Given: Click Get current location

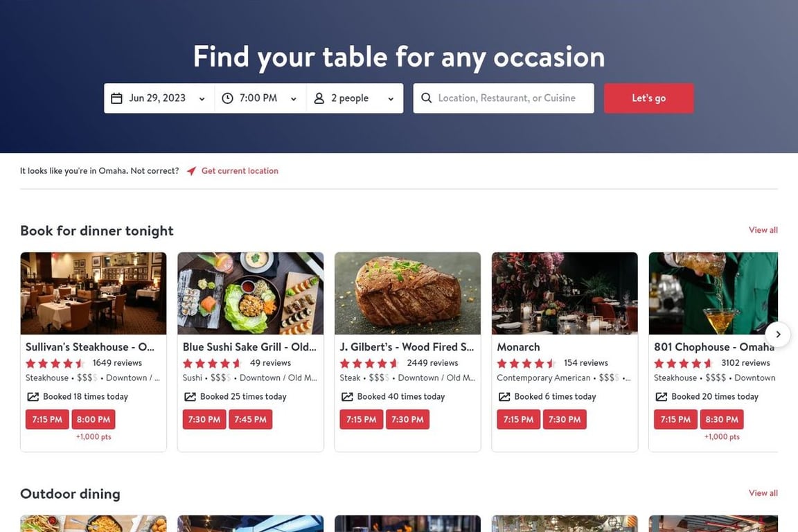Looking at the screenshot, I should [239, 170].
